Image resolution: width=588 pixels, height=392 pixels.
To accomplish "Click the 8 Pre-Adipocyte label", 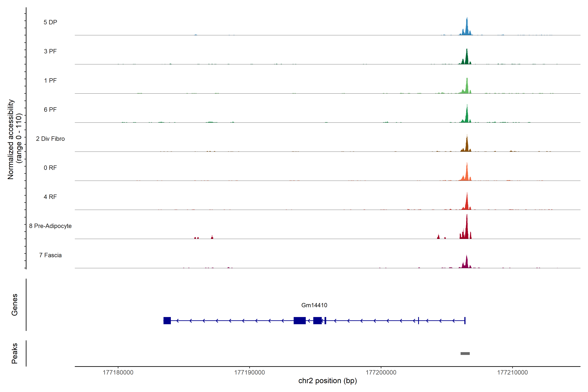I will tap(50, 226).
